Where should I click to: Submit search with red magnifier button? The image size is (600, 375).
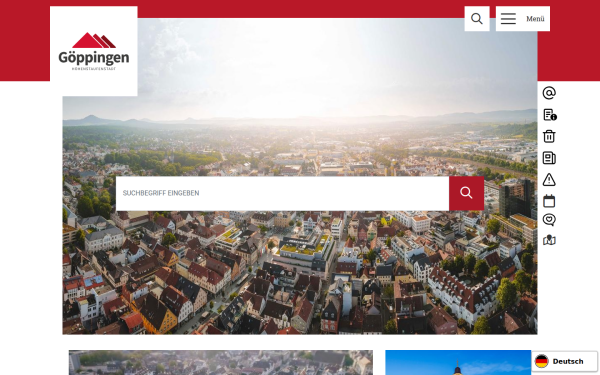pos(466,193)
